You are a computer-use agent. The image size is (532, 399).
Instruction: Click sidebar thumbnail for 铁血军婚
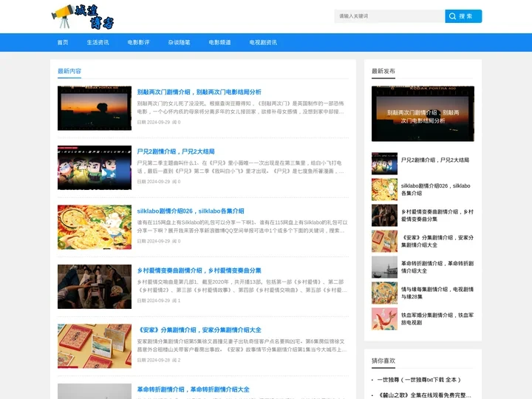point(384,319)
